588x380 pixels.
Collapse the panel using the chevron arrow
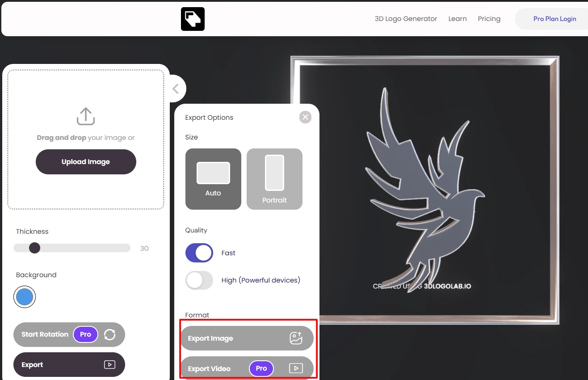(x=176, y=88)
